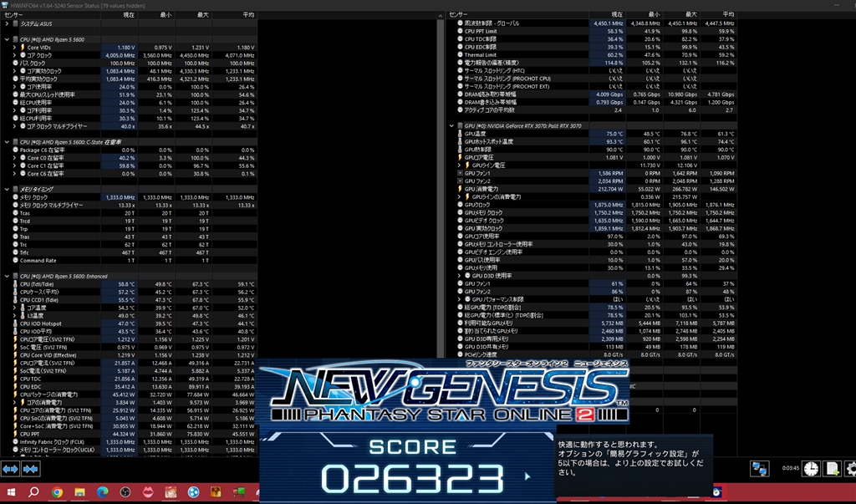Click the logging file icon with green plus
Viewport: 856px width, 504px height.
832,469
